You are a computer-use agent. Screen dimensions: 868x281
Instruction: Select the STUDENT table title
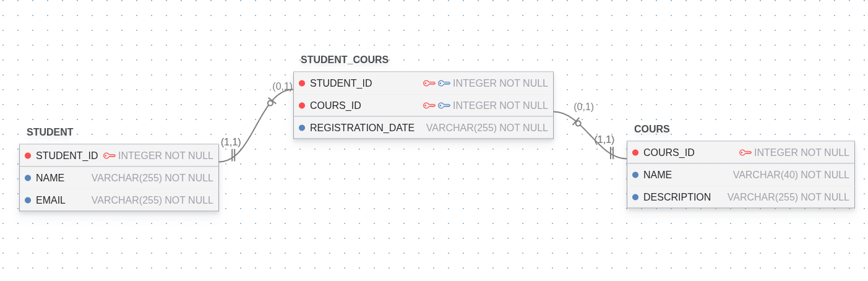coord(50,132)
